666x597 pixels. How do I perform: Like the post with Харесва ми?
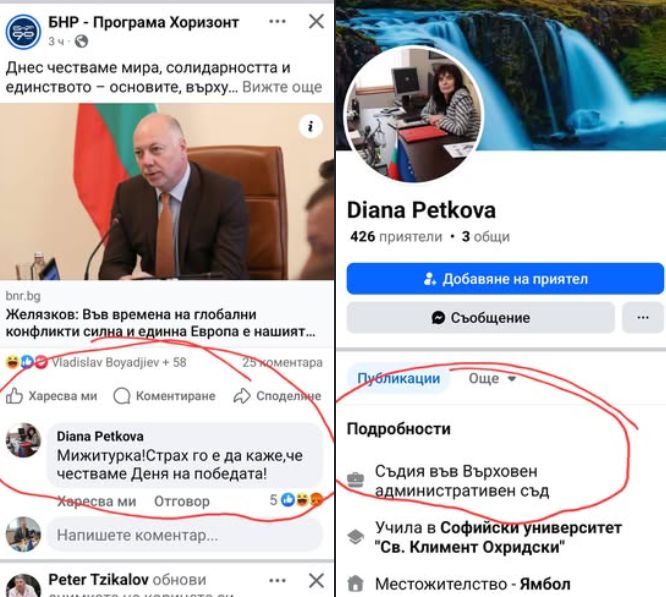point(51,396)
